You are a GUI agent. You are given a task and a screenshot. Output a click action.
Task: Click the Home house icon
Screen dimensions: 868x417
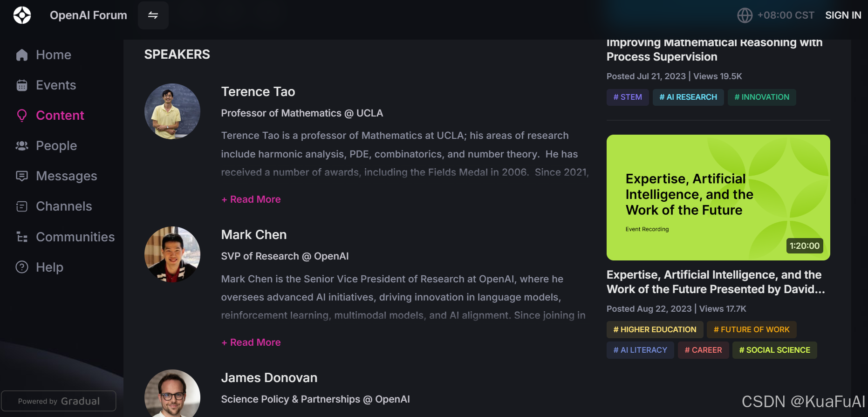coord(22,55)
